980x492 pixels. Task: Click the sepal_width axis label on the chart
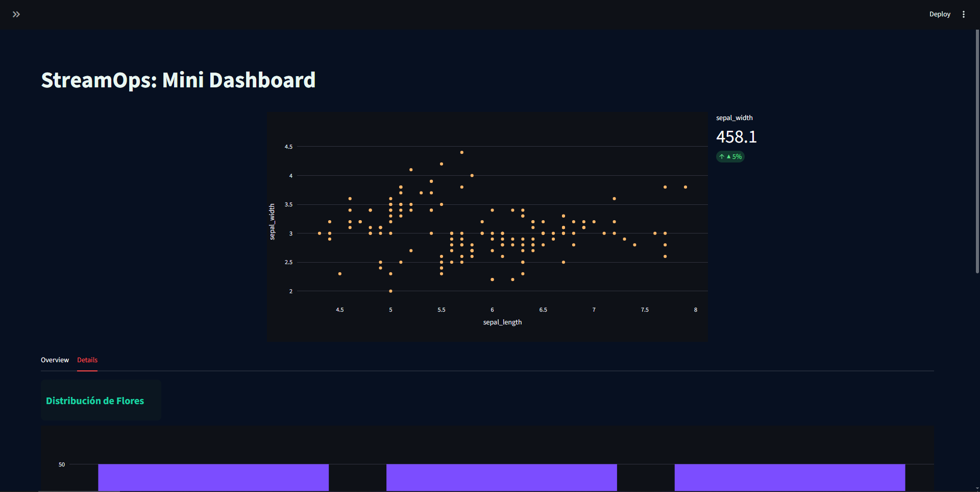(273, 220)
